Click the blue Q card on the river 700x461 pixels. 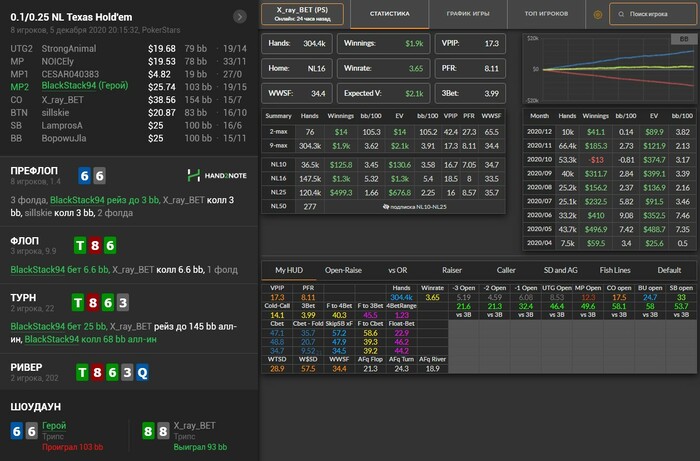coord(142,372)
